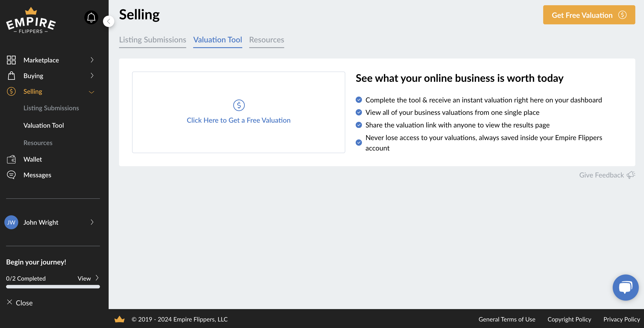Click the Messages chat bubble icon
The width and height of the screenshot is (644, 328).
click(11, 175)
